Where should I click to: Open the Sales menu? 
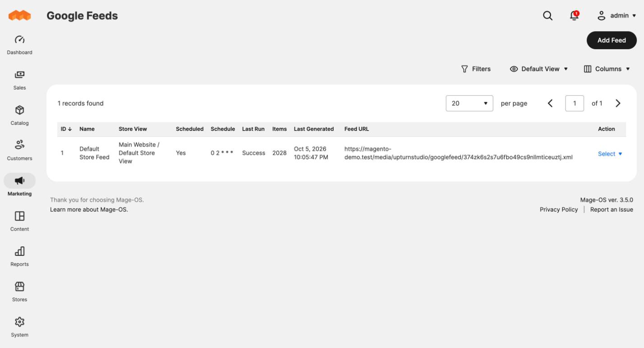(x=19, y=80)
